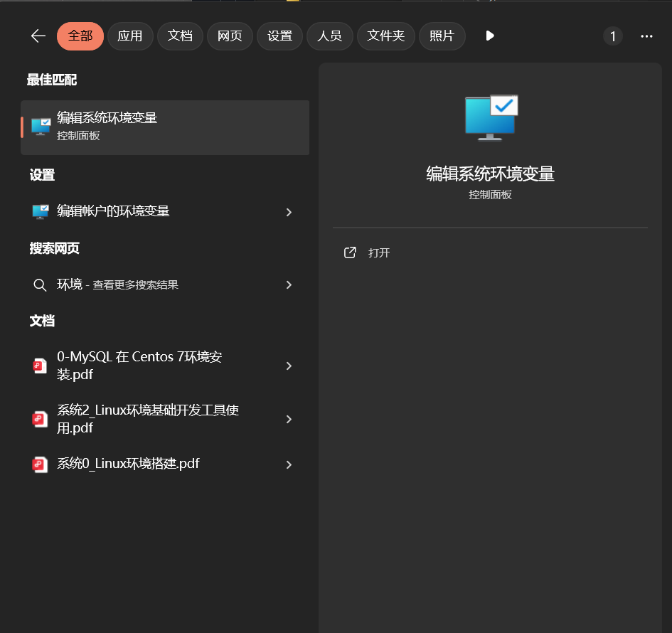Click the monitor icon beside 编辑帐户的环境变量
Image resolution: width=672 pixels, height=633 pixels.
41,212
